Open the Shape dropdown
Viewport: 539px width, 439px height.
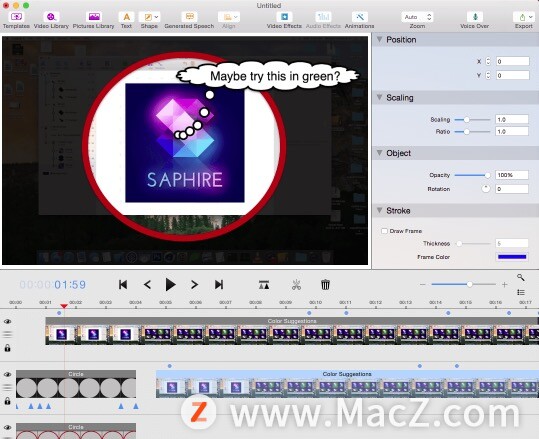[149, 20]
